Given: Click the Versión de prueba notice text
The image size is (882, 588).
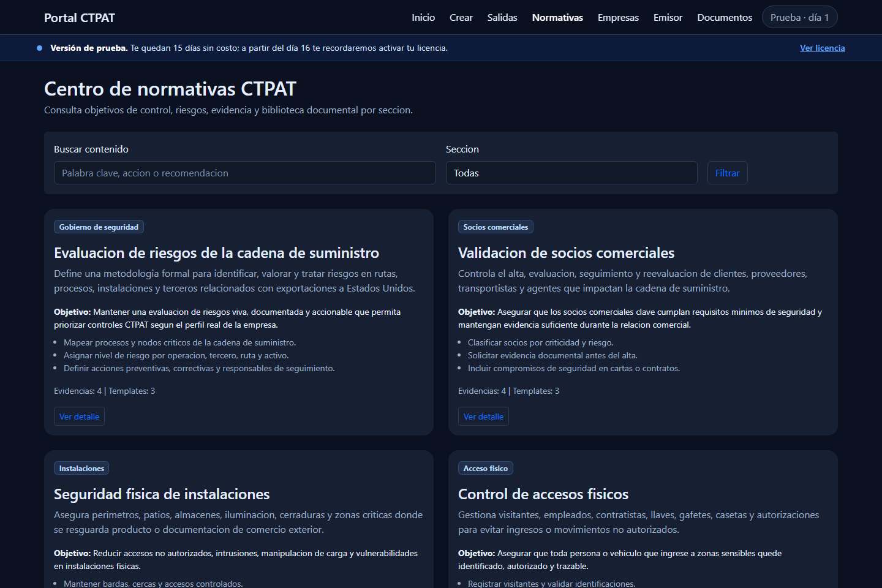Looking at the screenshot, I should (249, 48).
